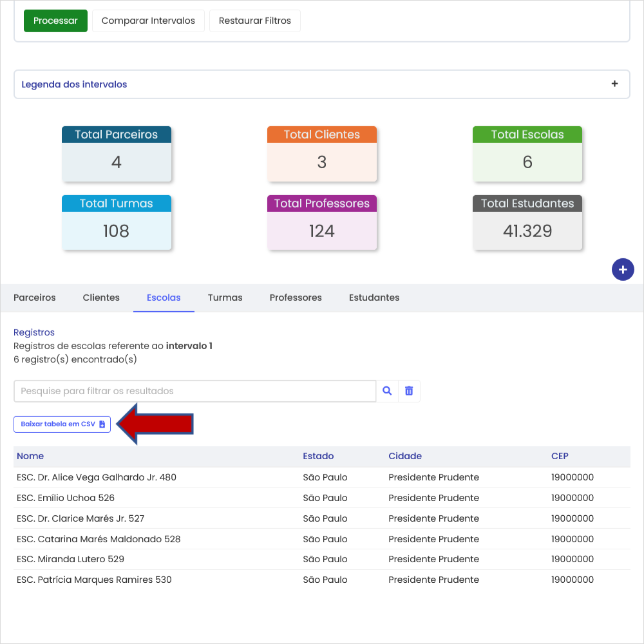Click CEP 19000000 in the Miranda Lutero row
644x644 pixels.
point(572,559)
